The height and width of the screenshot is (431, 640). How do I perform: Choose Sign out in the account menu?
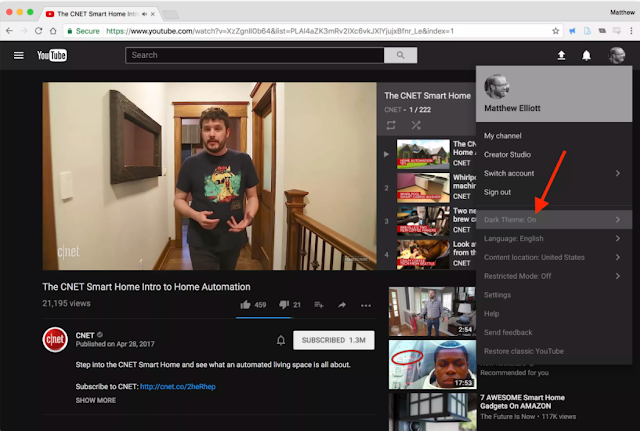pyautogui.click(x=497, y=192)
